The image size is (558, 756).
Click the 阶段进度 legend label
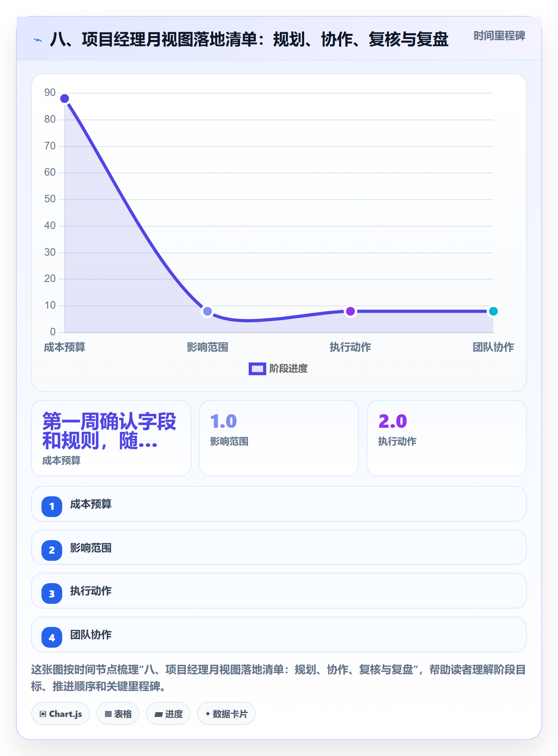point(288,369)
